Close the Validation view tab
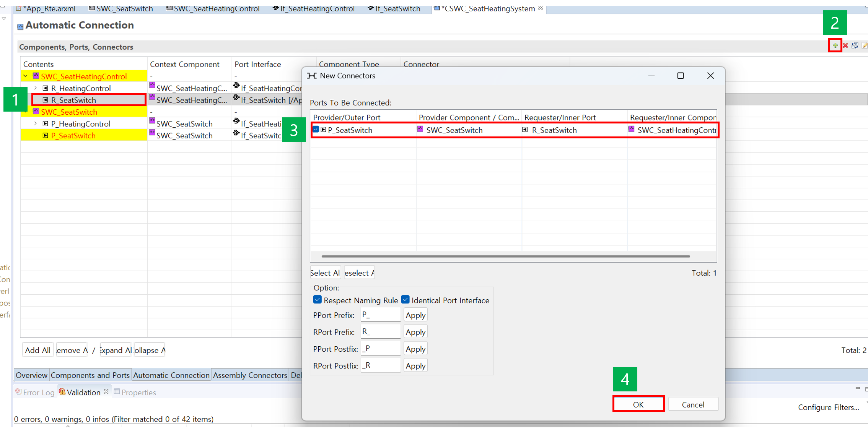 (106, 392)
